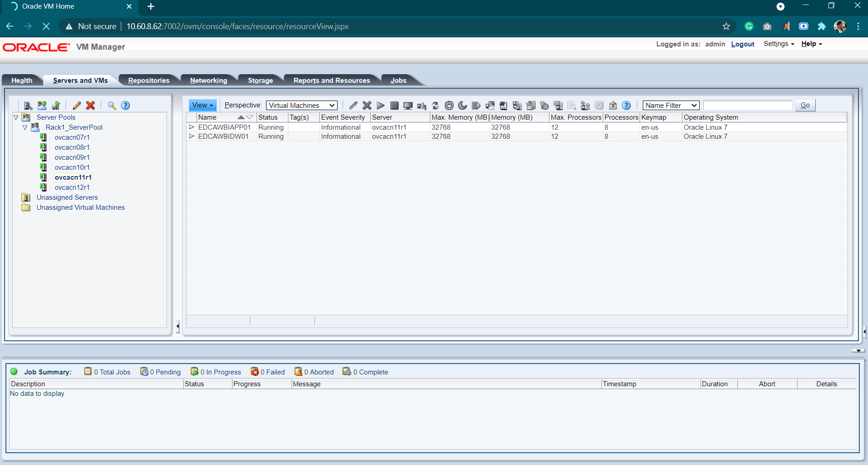Image resolution: width=868 pixels, height=465 pixels.
Task: Collapse the navigation pane using splitter arrow
Action: click(x=177, y=326)
